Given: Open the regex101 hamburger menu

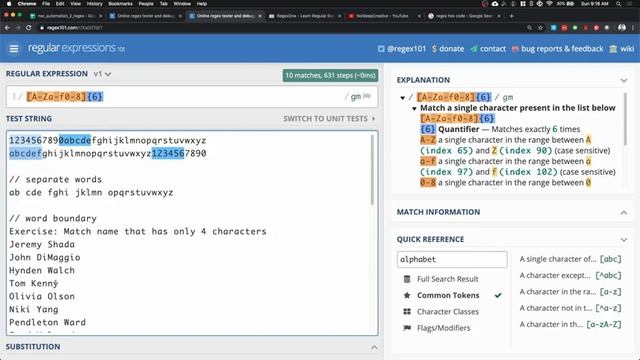Looking at the screenshot, I should coord(14,49).
